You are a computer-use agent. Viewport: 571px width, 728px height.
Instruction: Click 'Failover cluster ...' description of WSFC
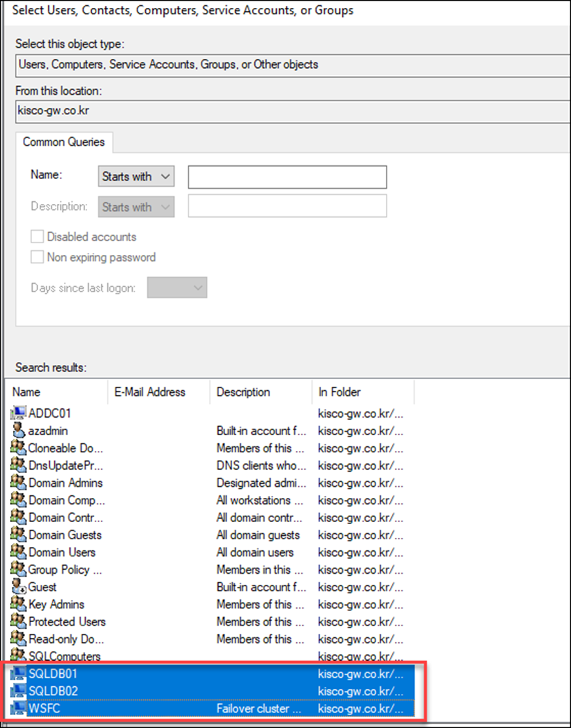click(259, 708)
